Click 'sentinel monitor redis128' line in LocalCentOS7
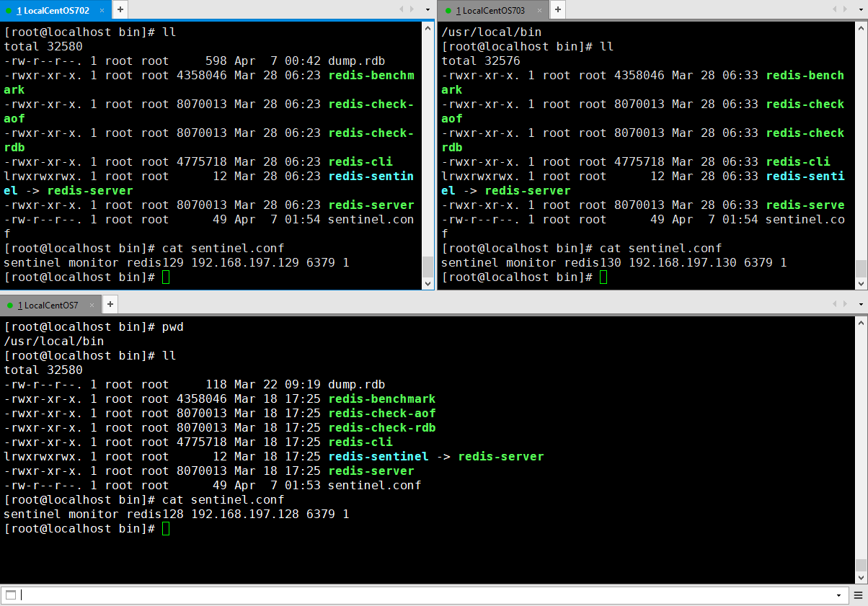The height and width of the screenshot is (606, 868). tap(177, 514)
